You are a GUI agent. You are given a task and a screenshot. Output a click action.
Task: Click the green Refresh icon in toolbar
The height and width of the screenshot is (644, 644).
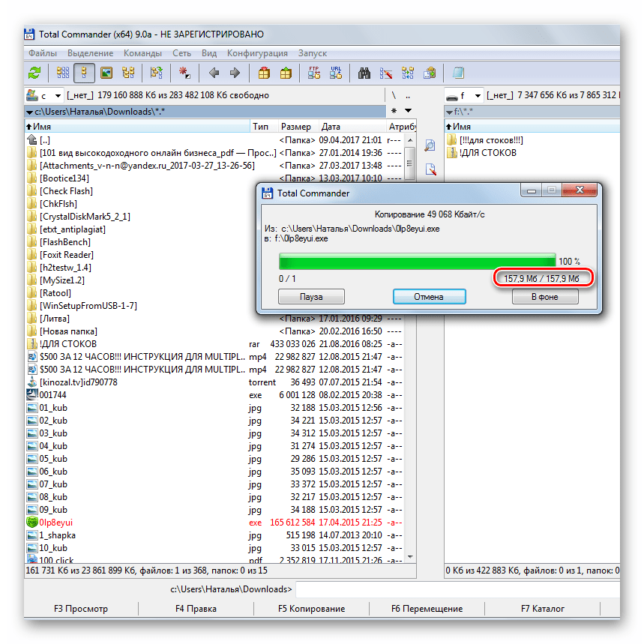(34, 73)
